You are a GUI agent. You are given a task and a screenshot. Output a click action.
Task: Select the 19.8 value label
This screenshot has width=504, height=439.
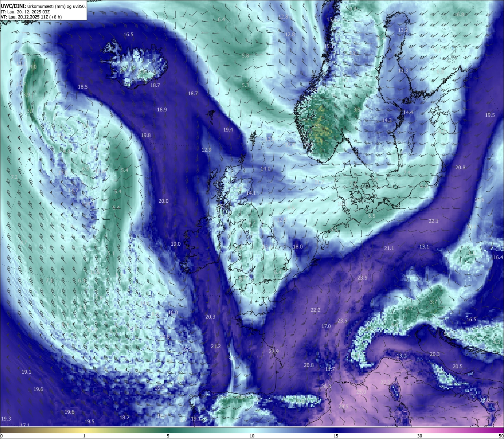coord(146,135)
